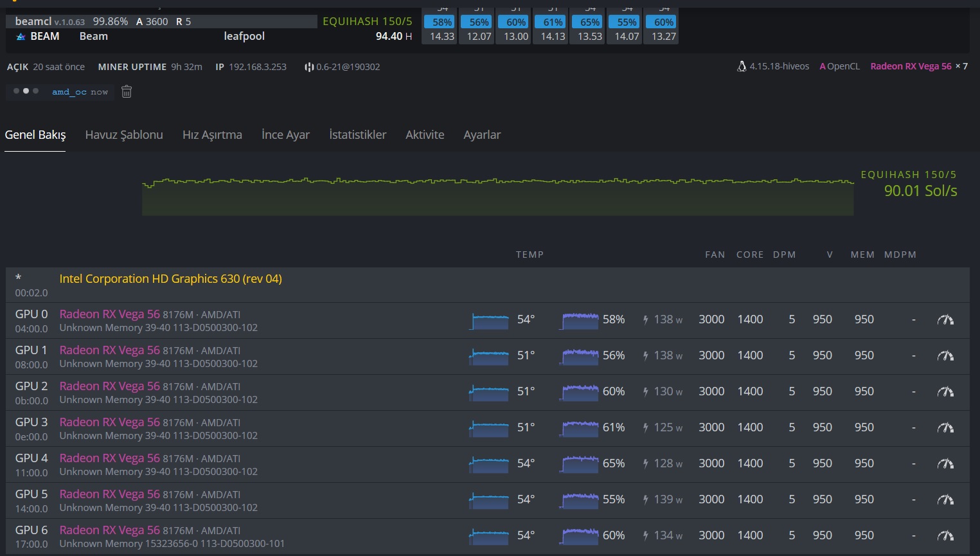
Task: Click MINER UPTIME 9h 32m text
Action: click(x=150, y=67)
